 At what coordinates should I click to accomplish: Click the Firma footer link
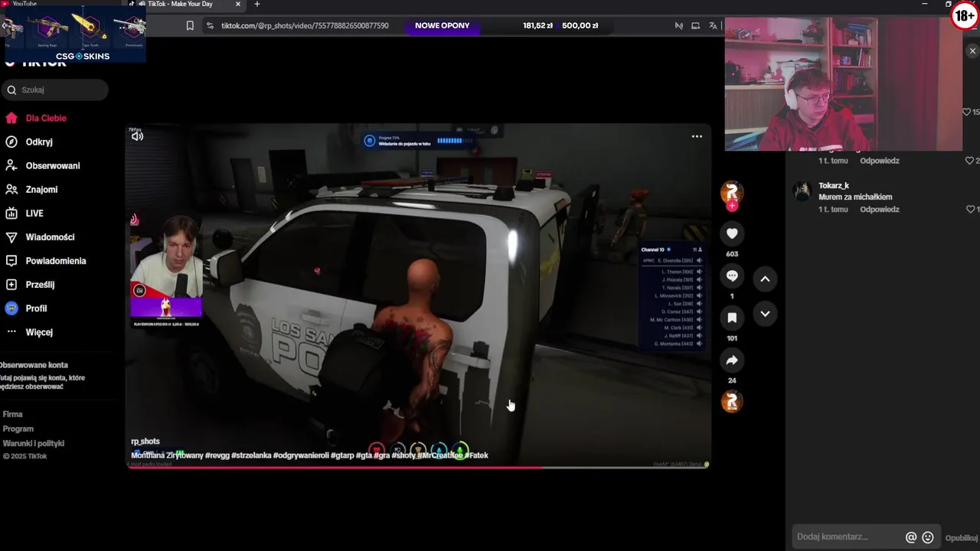[x=13, y=415]
